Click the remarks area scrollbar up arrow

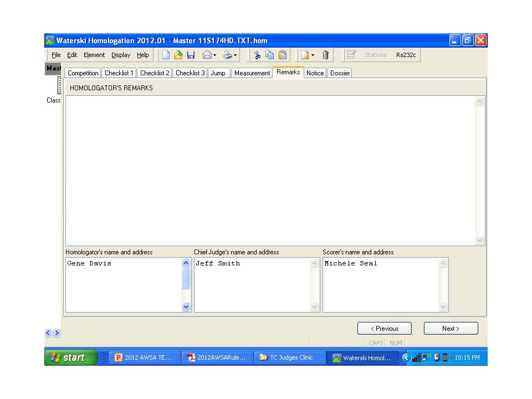pyautogui.click(x=479, y=101)
